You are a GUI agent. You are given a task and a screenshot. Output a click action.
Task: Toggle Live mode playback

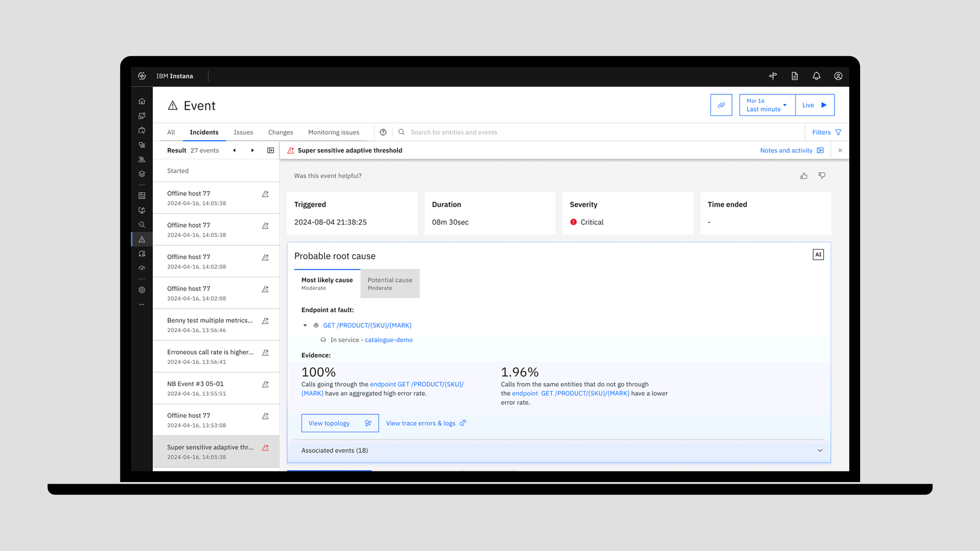tap(815, 105)
